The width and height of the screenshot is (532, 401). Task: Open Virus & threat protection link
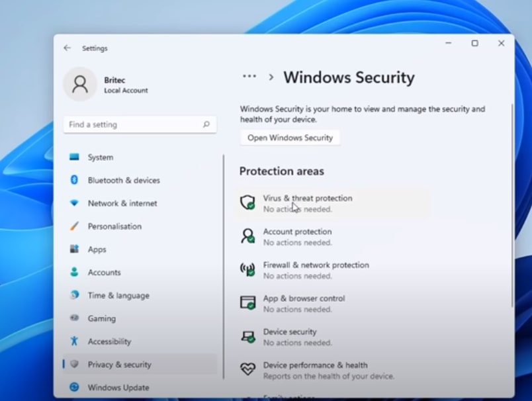tap(308, 198)
